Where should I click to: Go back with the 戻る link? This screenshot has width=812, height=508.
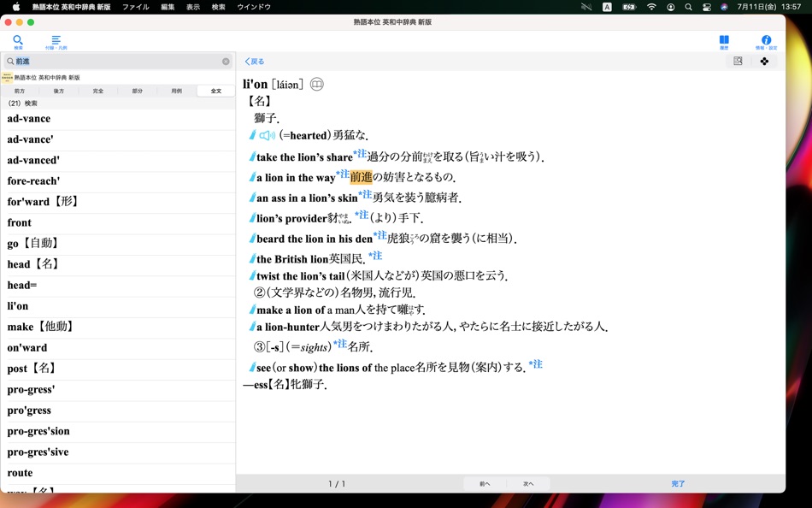[x=254, y=62]
